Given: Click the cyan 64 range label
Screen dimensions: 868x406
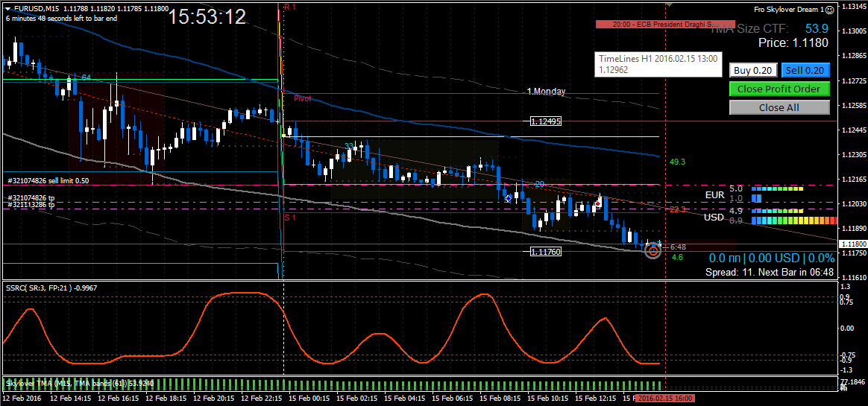Looking at the screenshot, I should [86, 77].
